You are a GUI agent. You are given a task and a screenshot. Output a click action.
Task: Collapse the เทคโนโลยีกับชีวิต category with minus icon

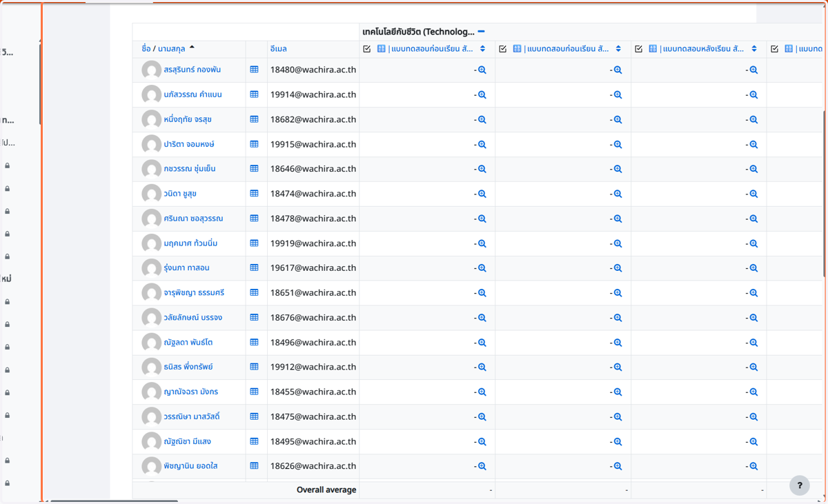[x=481, y=32]
